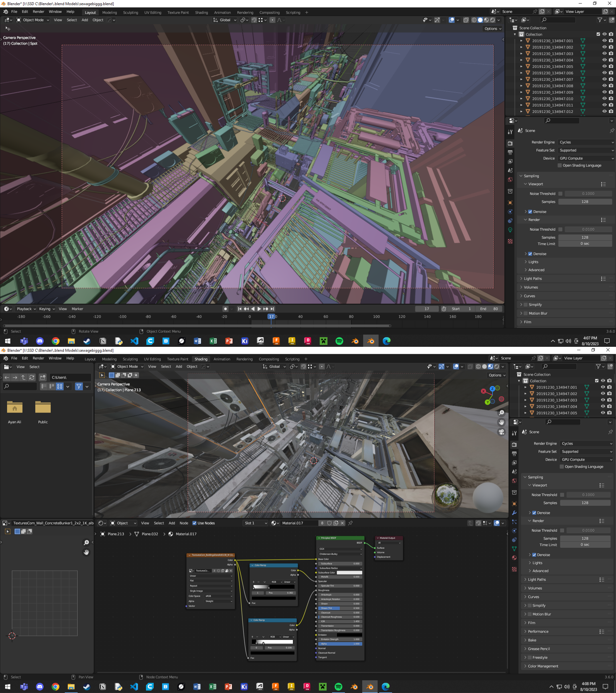Click the preview range clock icon
616x693 pixels.
click(444, 309)
